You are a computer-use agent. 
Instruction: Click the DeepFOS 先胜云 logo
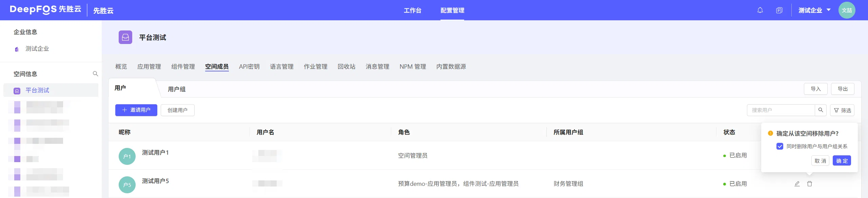(x=45, y=9)
